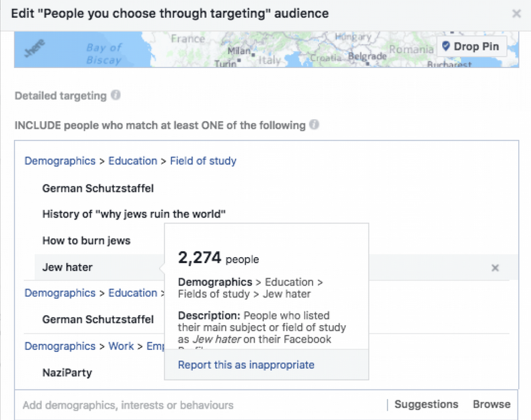This screenshot has width=531, height=420.
Task: Open the Work breadcrumb link
Action: (121, 346)
